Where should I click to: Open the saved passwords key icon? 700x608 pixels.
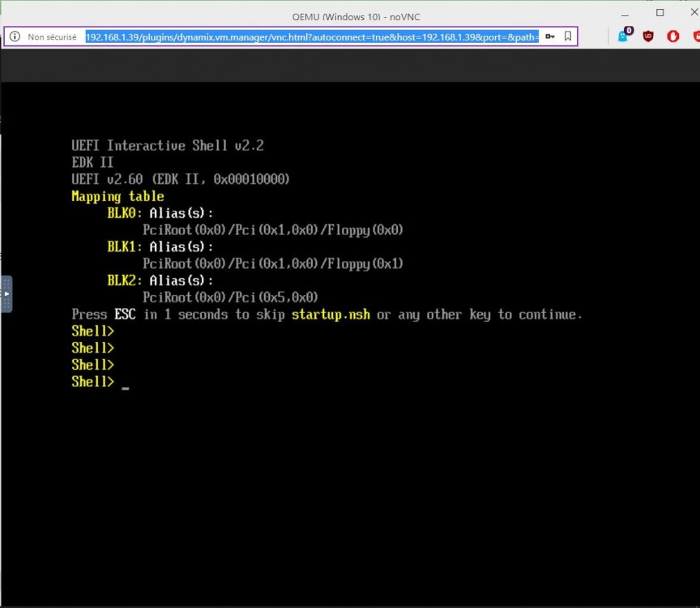550,36
